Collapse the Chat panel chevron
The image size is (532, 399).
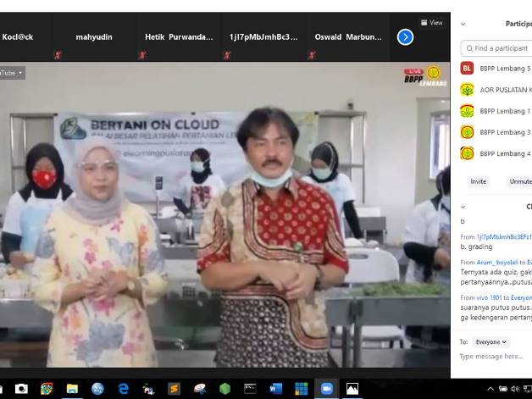click(463, 207)
